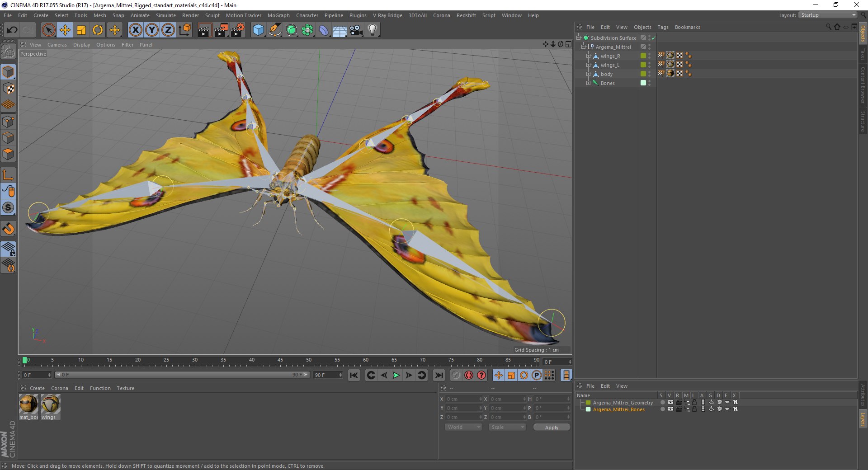Open Edit Render Settings icon
Screen dimensions: 868x470
click(x=238, y=30)
